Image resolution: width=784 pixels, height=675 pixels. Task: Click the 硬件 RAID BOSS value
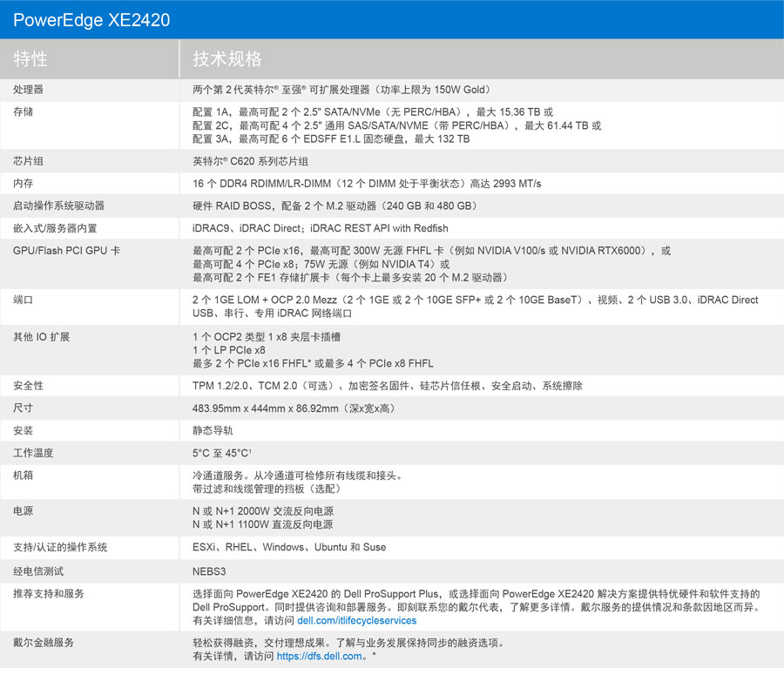click(x=336, y=206)
